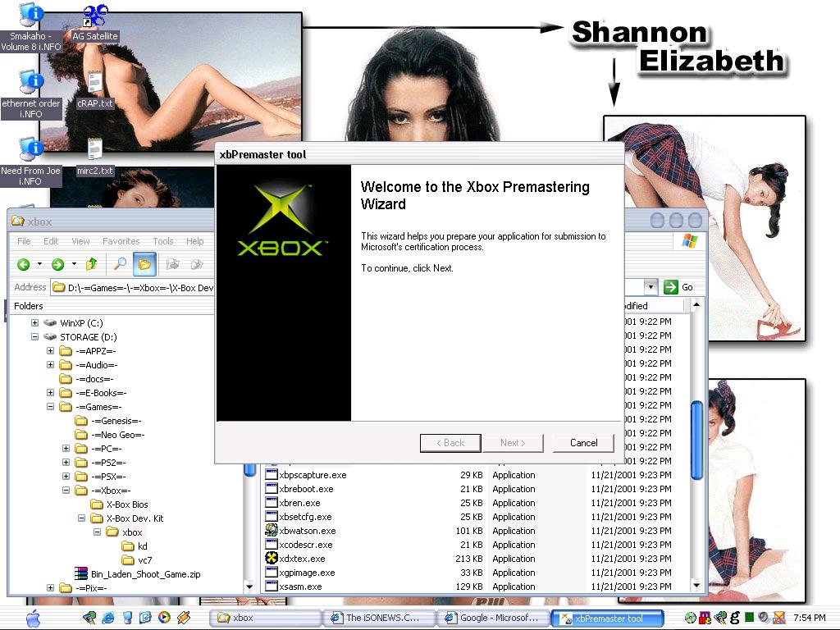Open the Address bar dropdown arrow
Viewport: 840px width, 630px height.
pyautogui.click(x=651, y=287)
